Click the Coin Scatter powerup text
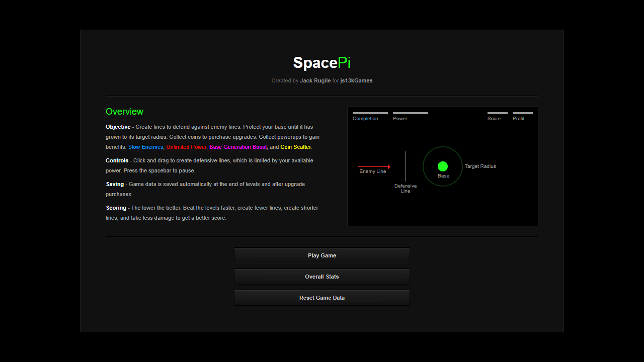The width and height of the screenshot is (644, 362). [296, 147]
